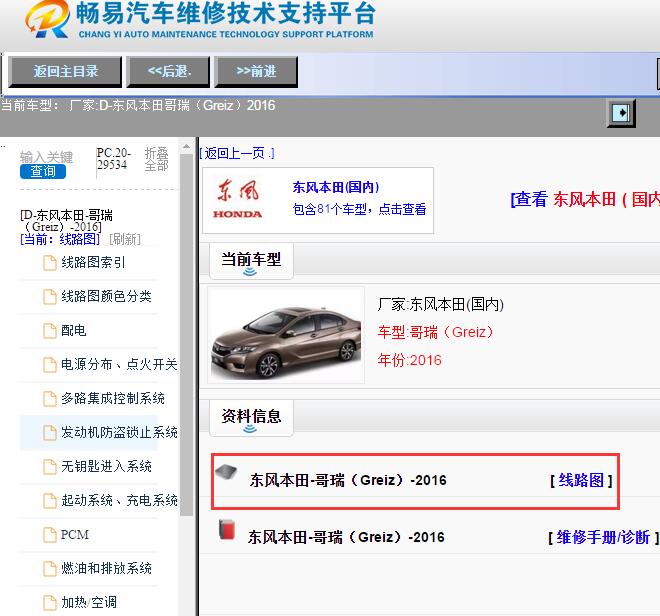The height and width of the screenshot is (616, 660).
Task: Click page icon beside 加热/空调
Action: (50, 603)
